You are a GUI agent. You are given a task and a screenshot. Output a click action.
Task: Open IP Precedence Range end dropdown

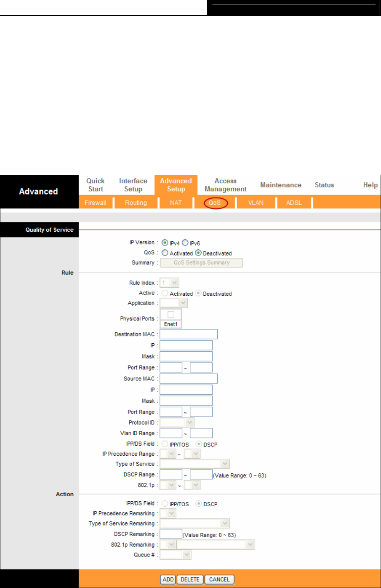click(x=192, y=454)
